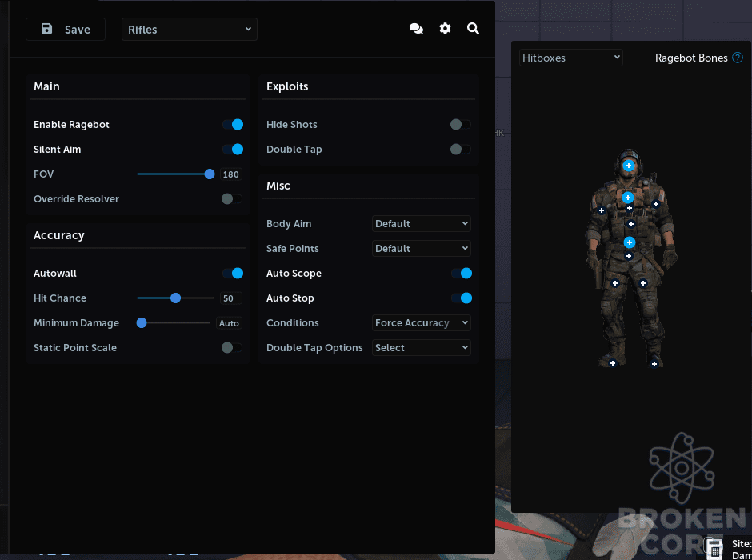Screen dimensions: 752x560
Task: Turn on the Double Tap toggle
Action: tap(461, 150)
